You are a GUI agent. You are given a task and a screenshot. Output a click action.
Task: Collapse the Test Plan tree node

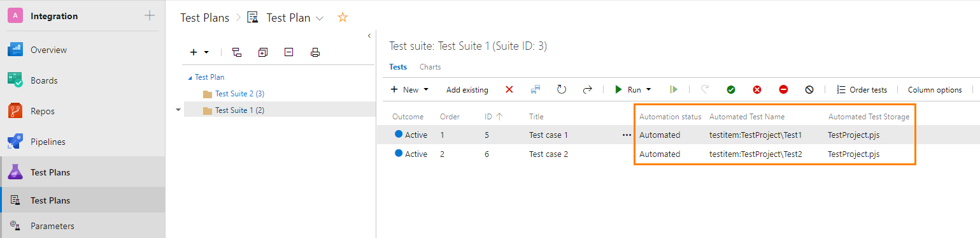(190, 78)
